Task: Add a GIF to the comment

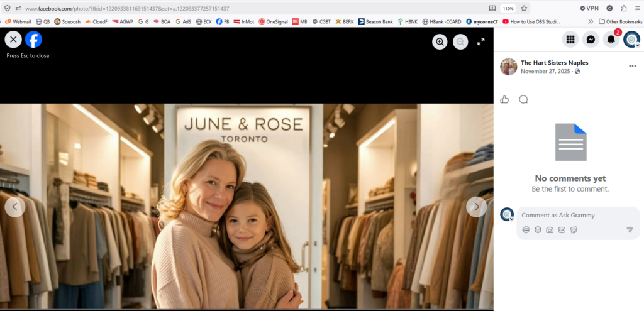Action: (x=562, y=230)
